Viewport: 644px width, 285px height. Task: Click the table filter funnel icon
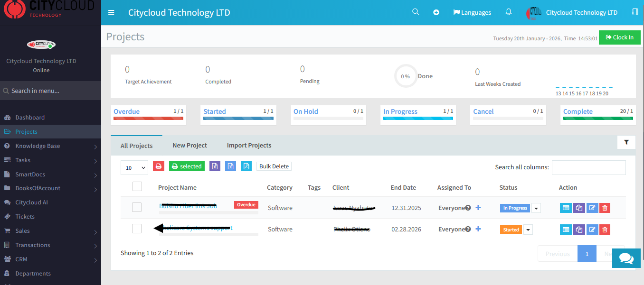tap(626, 142)
